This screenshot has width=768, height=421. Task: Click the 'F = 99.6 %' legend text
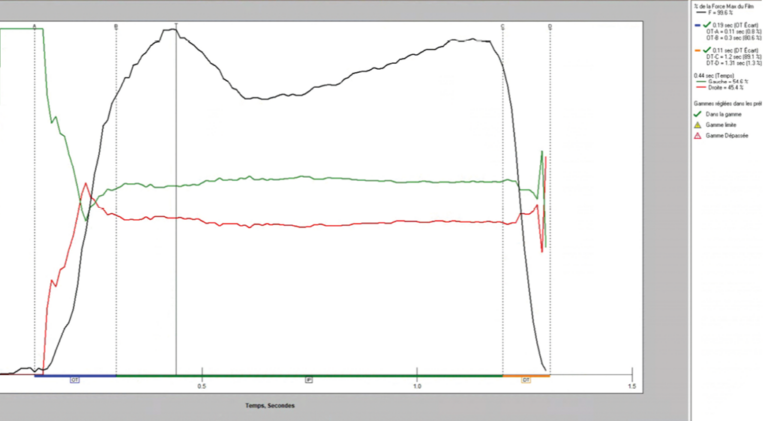[719, 13]
